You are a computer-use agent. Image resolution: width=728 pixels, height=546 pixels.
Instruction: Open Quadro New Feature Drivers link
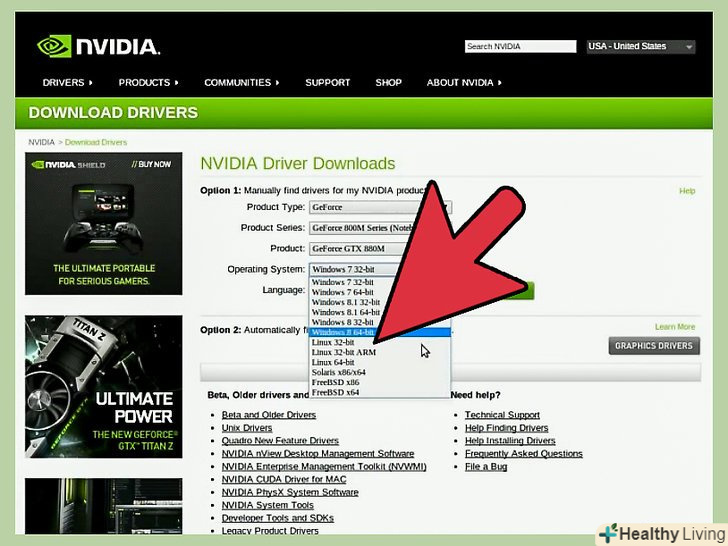coord(280,441)
